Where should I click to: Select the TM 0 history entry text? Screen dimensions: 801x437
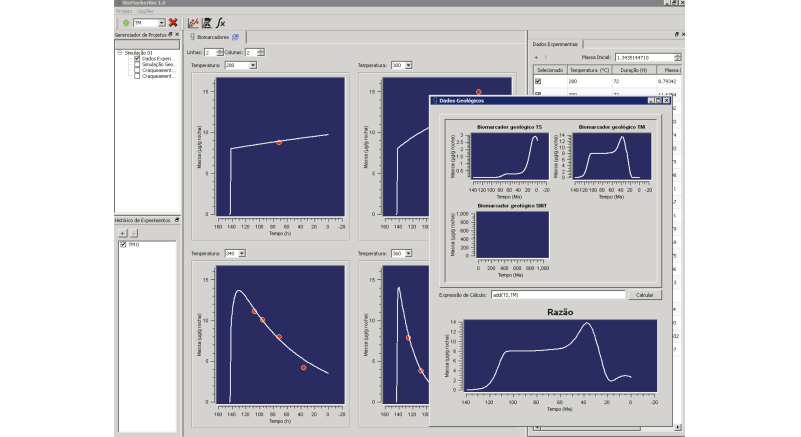133,245
